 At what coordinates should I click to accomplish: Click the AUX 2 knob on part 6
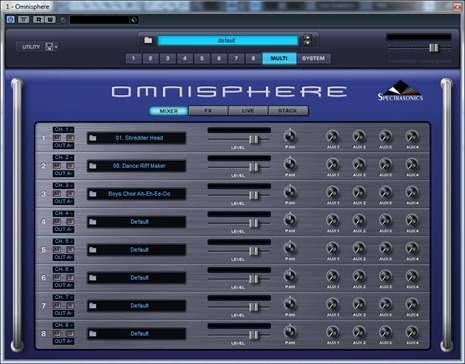click(x=359, y=276)
